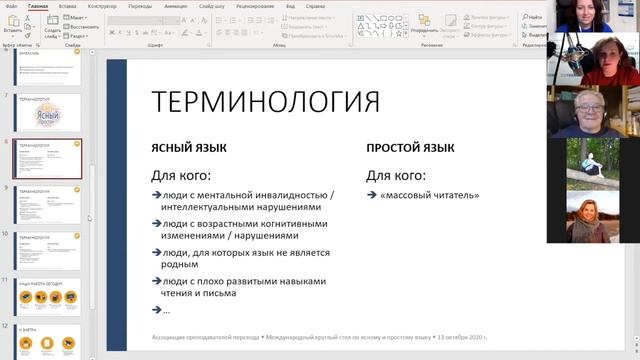
Task: Click the Paste (Вставить) clipboard icon
Action: tap(13, 21)
